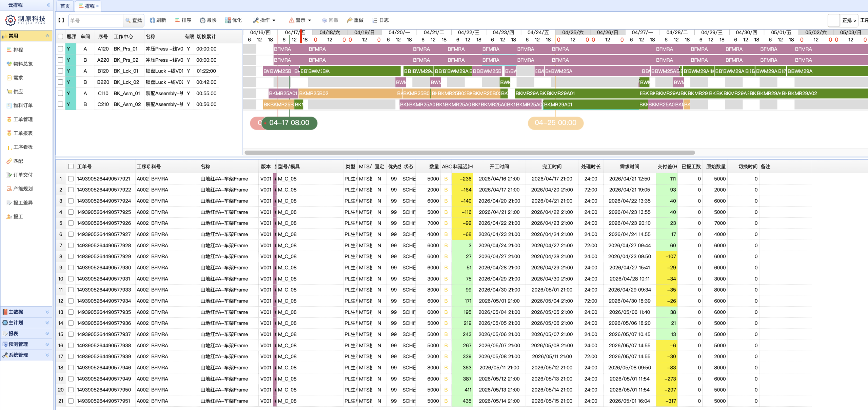The width and height of the screenshot is (868, 410).
Task: Open the 警示 warning dropdown
Action: (300, 20)
